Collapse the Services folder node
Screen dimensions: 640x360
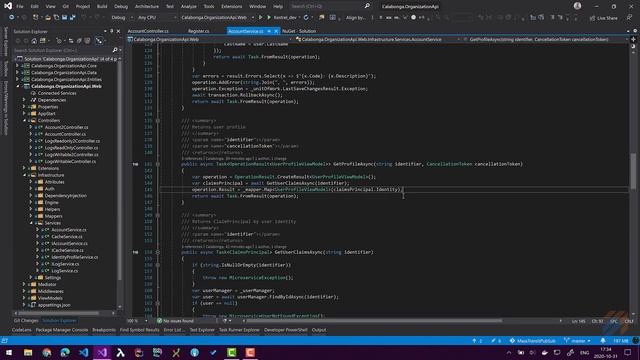coord(31,223)
